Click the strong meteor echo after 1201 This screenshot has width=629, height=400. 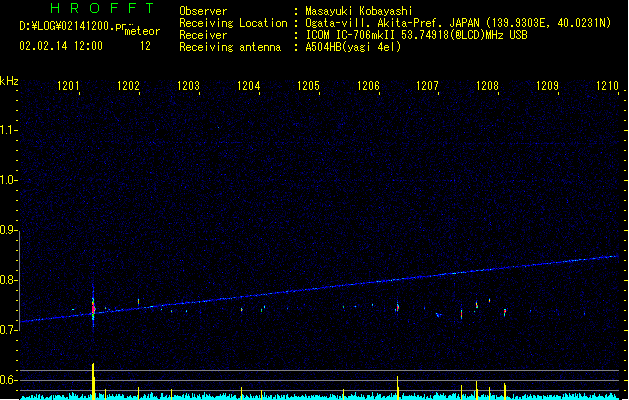(93, 309)
